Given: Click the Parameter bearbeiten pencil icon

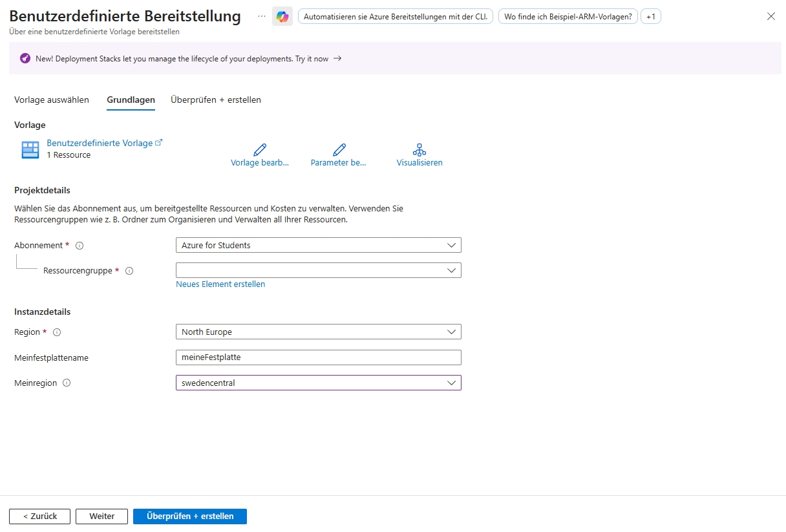Looking at the screenshot, I should 339,151.
